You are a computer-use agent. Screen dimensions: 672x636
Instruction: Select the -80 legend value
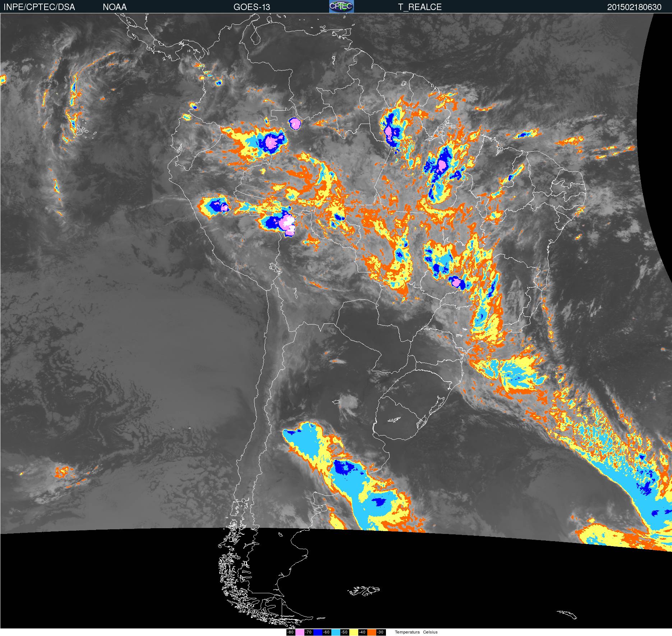[x=290, y=632]
